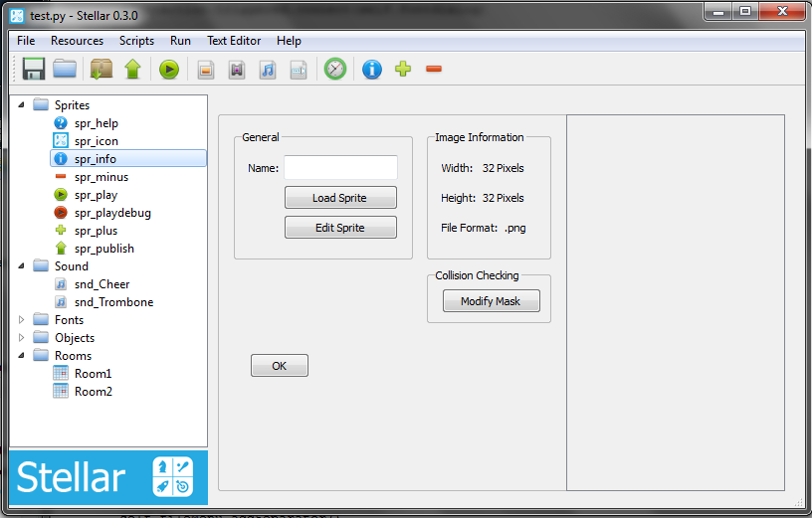Select the Sound folder label
This screenshot has height=518, width=812.
click(72, 266)
